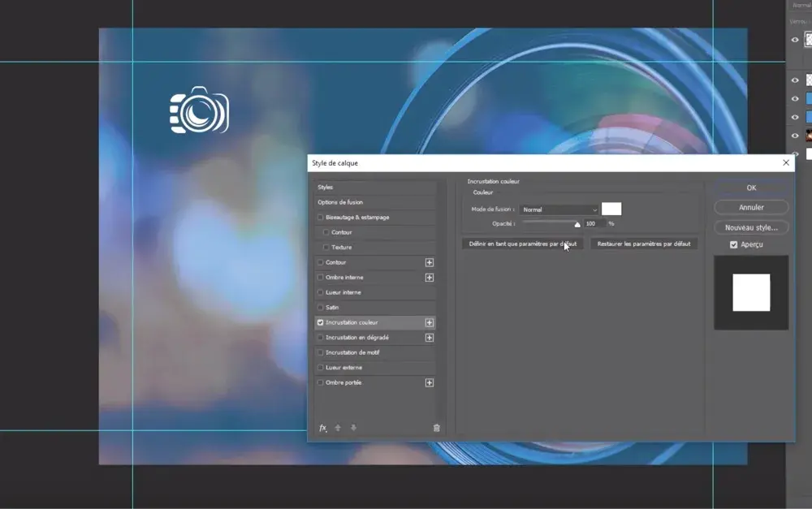Click Définir en tant que paramètres par défaut

point(522,244)
